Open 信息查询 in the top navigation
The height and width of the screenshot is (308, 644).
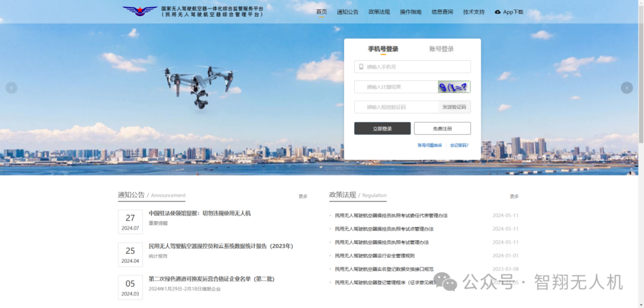click(x=442, y=12)
